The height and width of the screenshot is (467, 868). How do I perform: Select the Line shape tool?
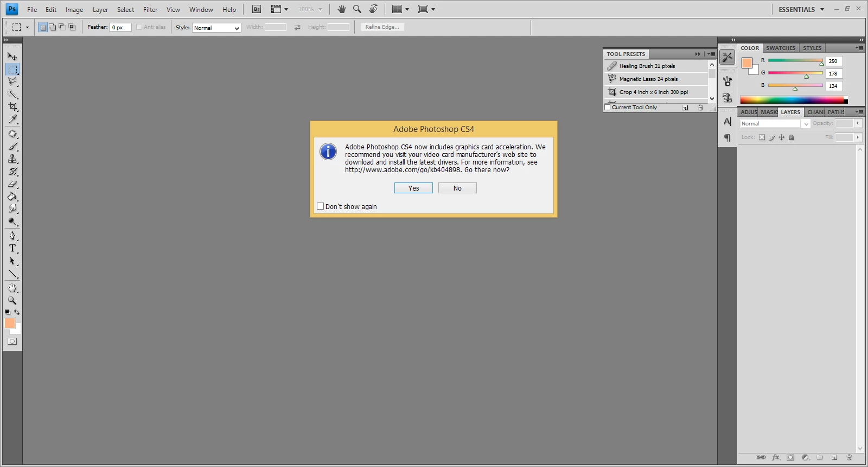(12, 274)
